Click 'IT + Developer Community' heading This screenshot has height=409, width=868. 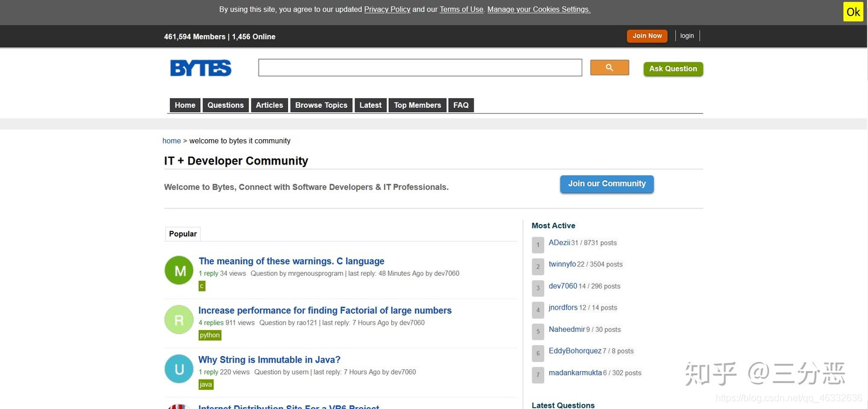pyautogui.click(x=236, y=161)
